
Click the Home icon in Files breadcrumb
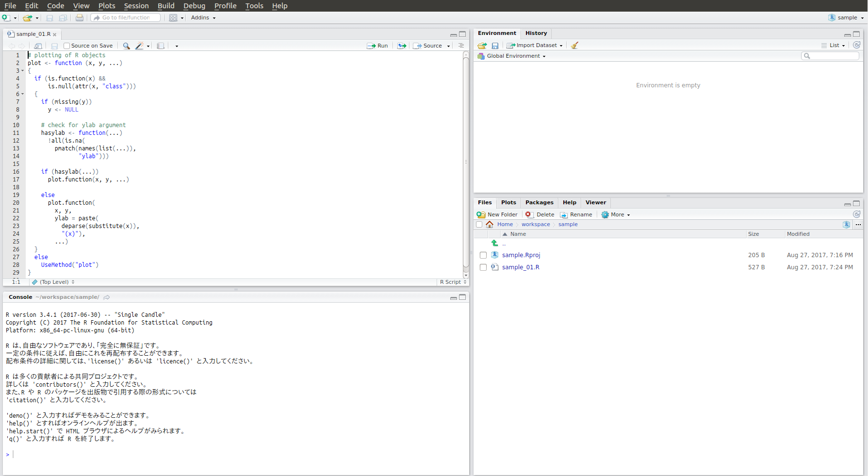pyautogui.click(x=490, y=224)
